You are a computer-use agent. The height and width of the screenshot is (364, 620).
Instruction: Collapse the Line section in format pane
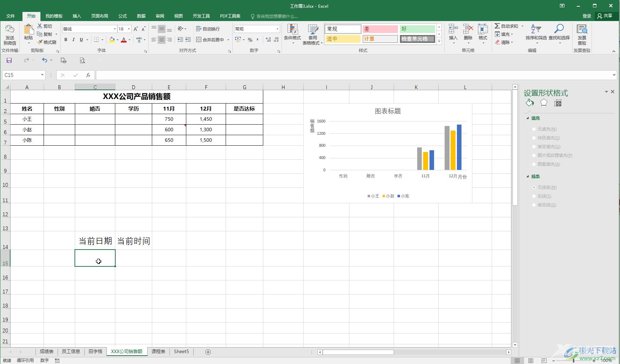point(528,176)
